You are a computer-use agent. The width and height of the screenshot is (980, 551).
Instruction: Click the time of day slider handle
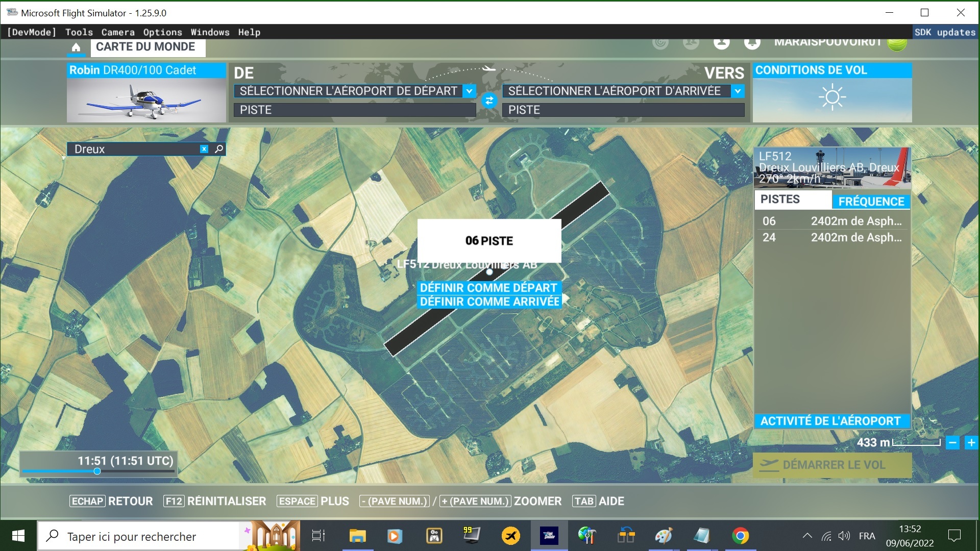(97, 471)
